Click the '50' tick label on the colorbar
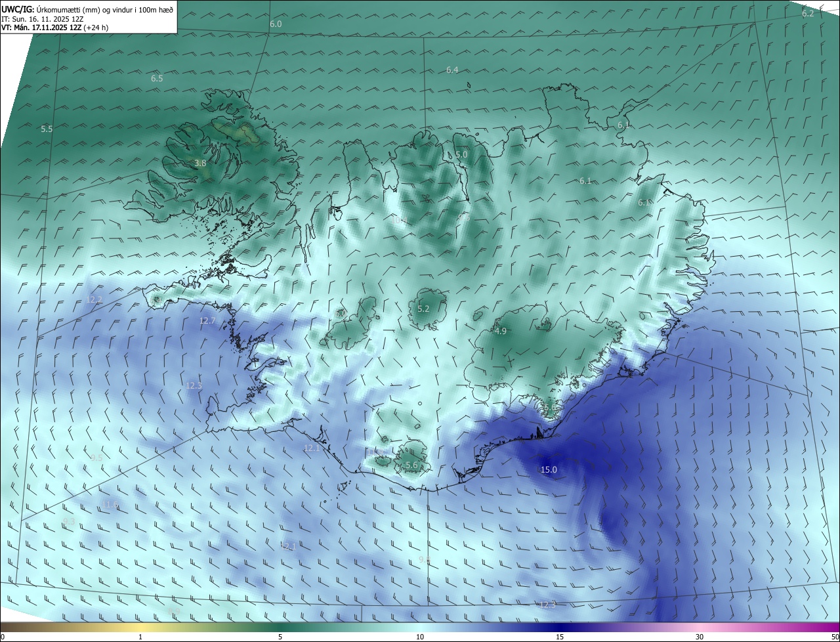Image resolution: width=840 pixels, height=642 pixels. coord(835,637)
